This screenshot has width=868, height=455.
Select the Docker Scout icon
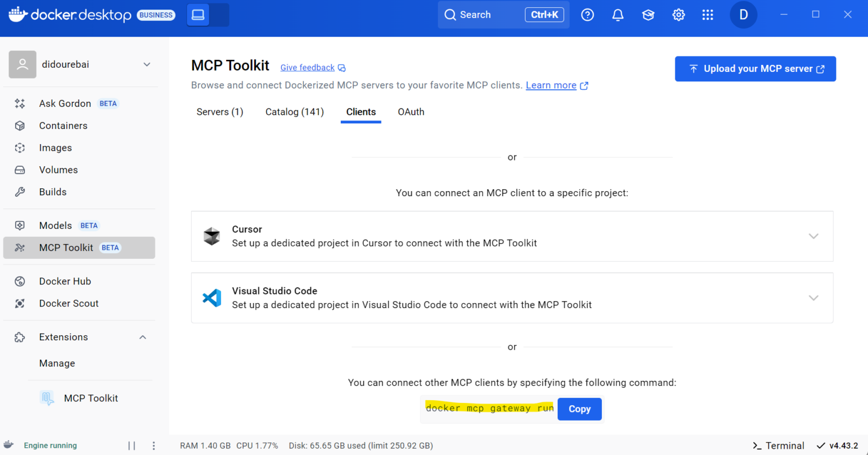pos(20,303)
